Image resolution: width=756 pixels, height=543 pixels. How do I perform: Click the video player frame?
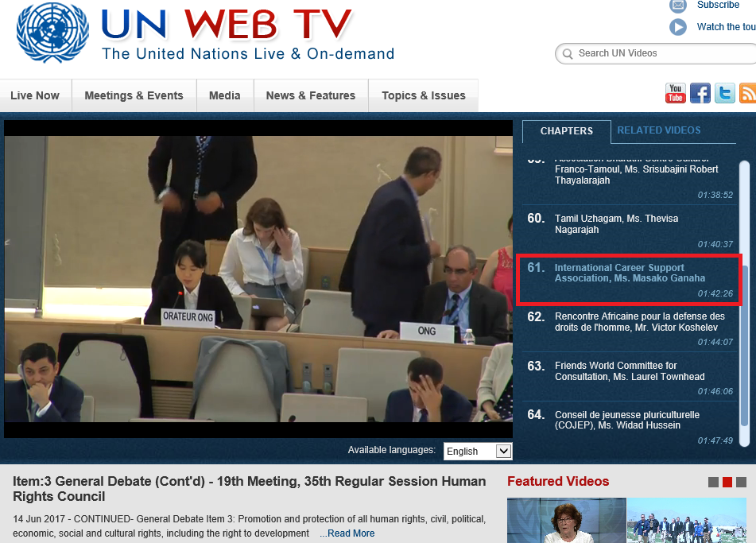click(258, 279)
